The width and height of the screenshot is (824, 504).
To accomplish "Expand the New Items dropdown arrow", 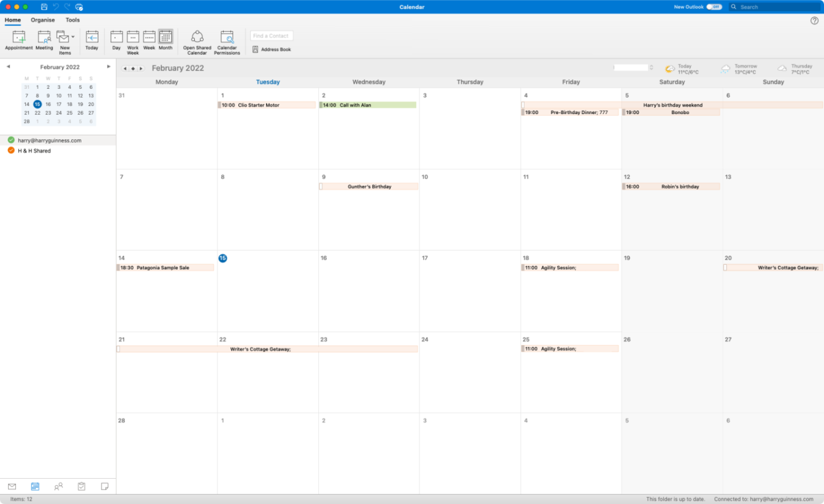I will point(73,37).
